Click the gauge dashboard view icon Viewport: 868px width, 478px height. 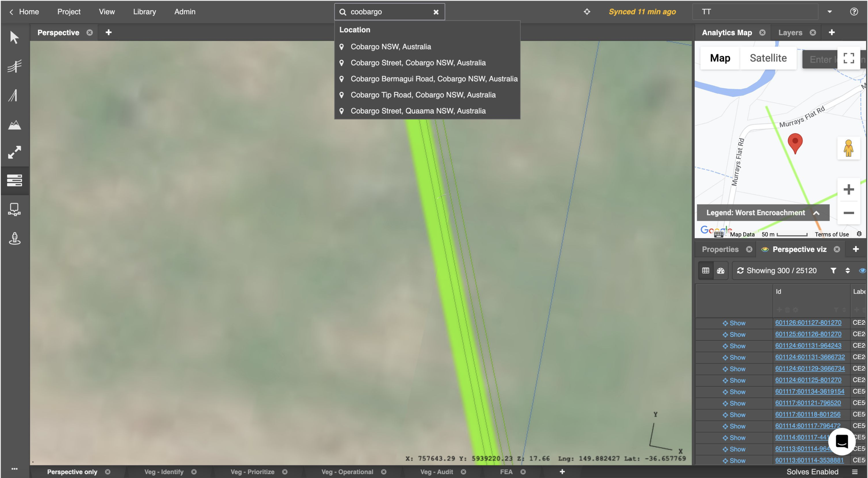click(721, 271)
